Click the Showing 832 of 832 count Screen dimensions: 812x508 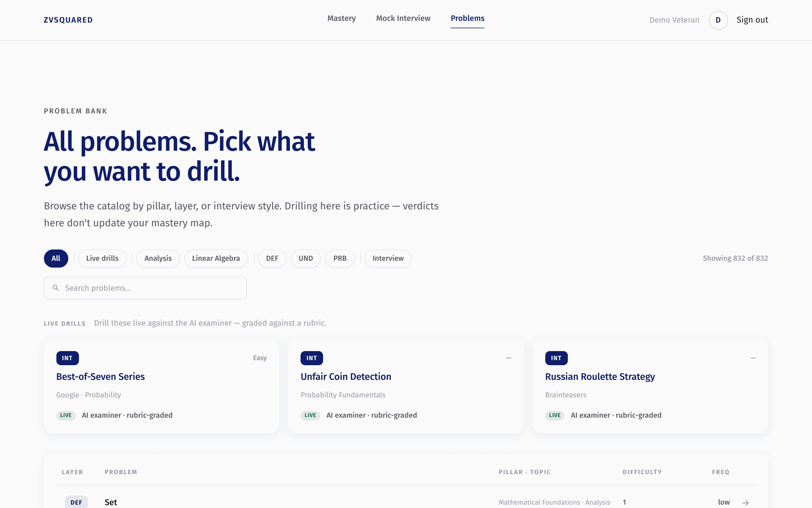(735, 258)
